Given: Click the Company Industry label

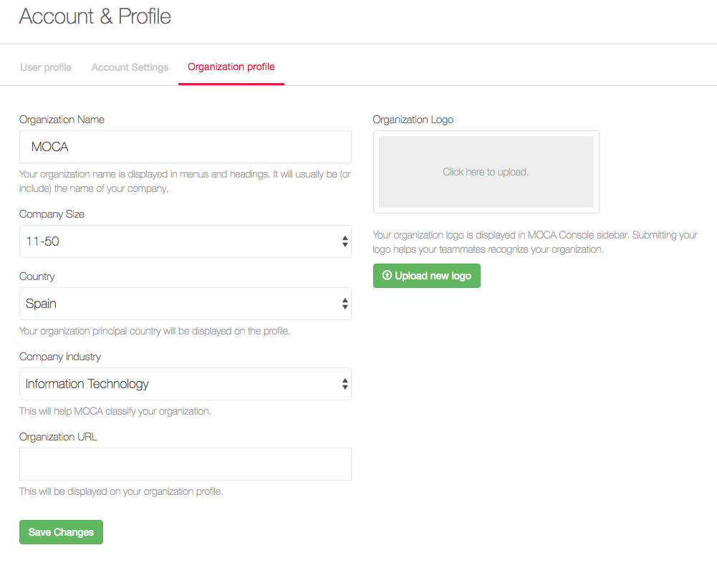Looking at the screenshot, I should pos(60,357).
